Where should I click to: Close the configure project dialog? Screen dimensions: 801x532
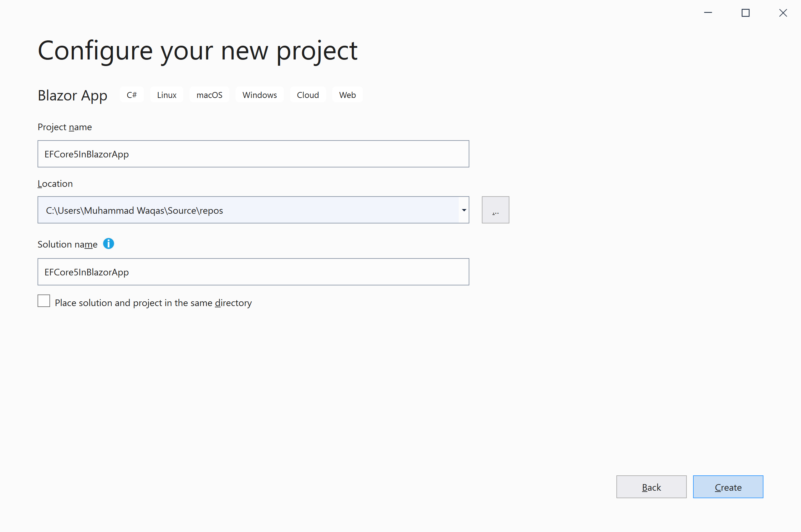tap(783, 13)
